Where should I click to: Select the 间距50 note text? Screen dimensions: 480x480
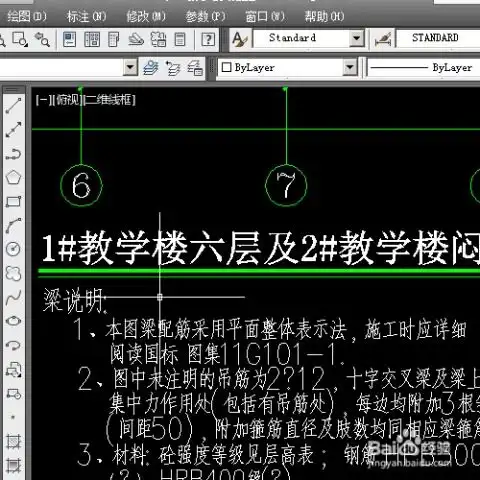(149, 428)
